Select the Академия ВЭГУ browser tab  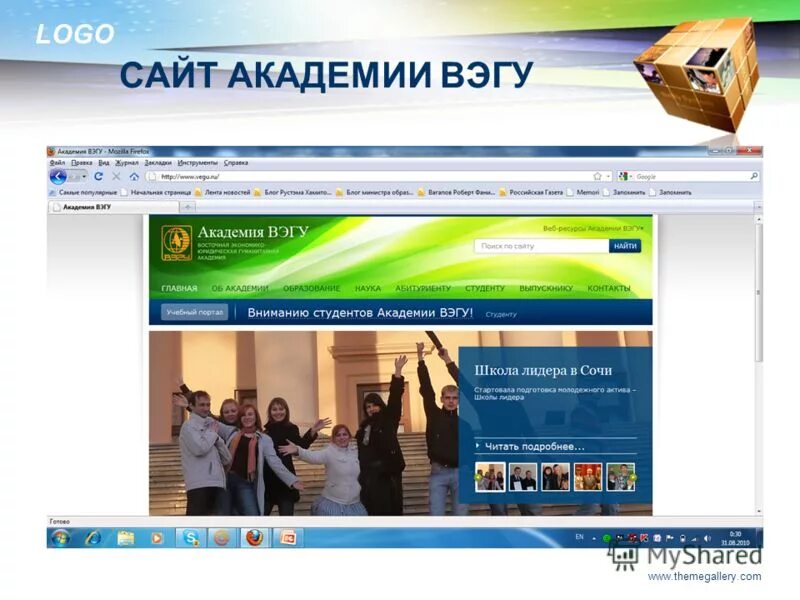click(x=114, y=207)
